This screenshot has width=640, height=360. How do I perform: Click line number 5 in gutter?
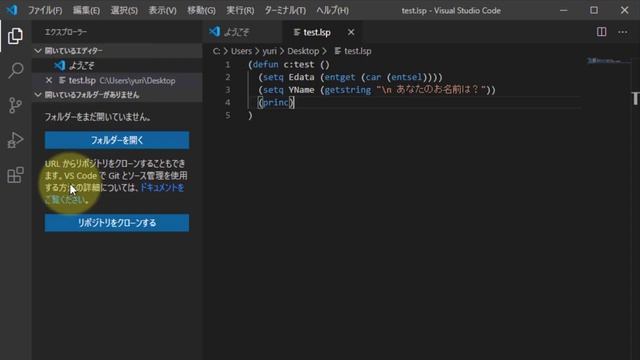point(227,116)
